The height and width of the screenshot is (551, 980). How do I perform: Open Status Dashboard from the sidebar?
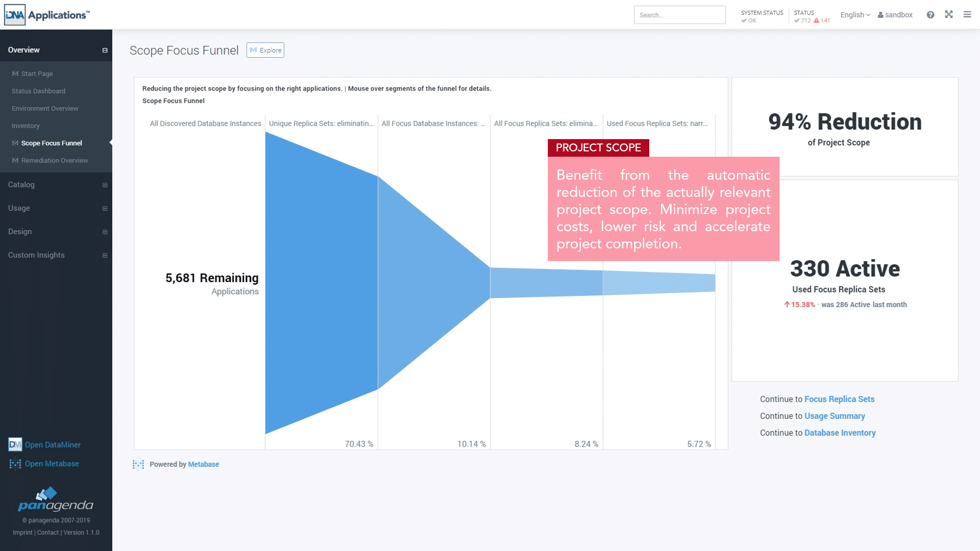coord(38,91)
